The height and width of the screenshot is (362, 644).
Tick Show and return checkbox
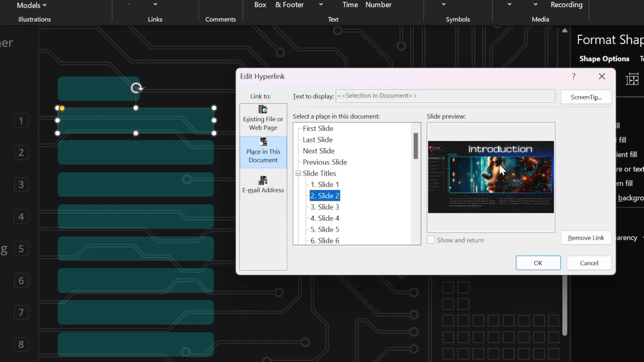point(431,240)
